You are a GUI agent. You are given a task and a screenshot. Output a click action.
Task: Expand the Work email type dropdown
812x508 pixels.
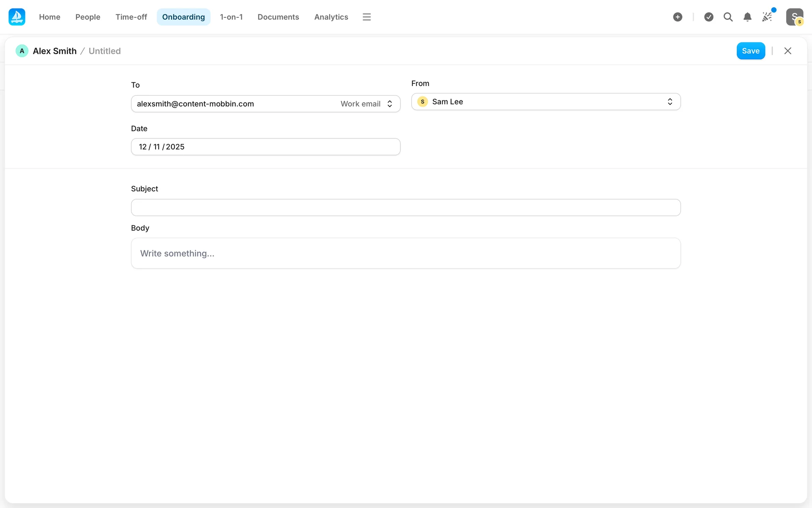[367, 104]
